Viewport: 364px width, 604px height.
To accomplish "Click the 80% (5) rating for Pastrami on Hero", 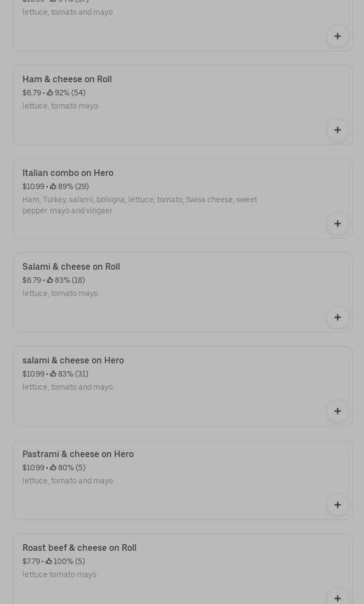I will (x=72, y=468).
